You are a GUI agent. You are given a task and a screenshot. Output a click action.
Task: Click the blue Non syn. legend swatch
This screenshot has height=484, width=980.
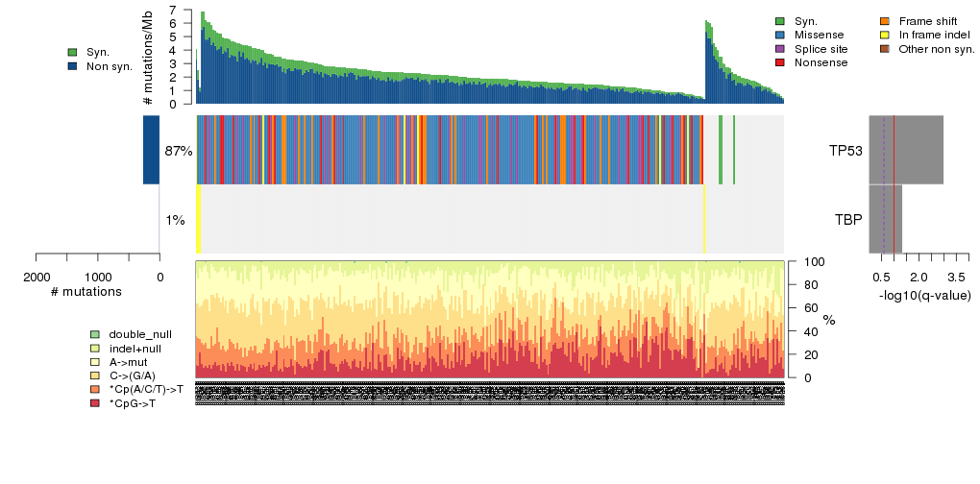(x=73, y=66)
